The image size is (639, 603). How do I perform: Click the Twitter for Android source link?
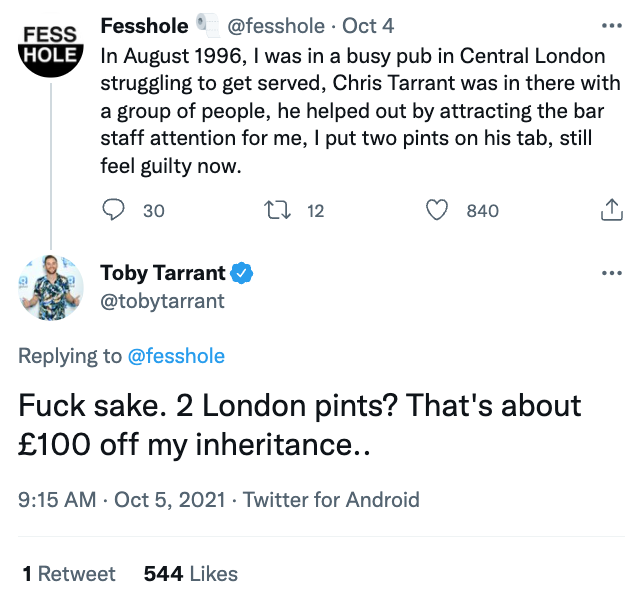(x=331, y=499)
